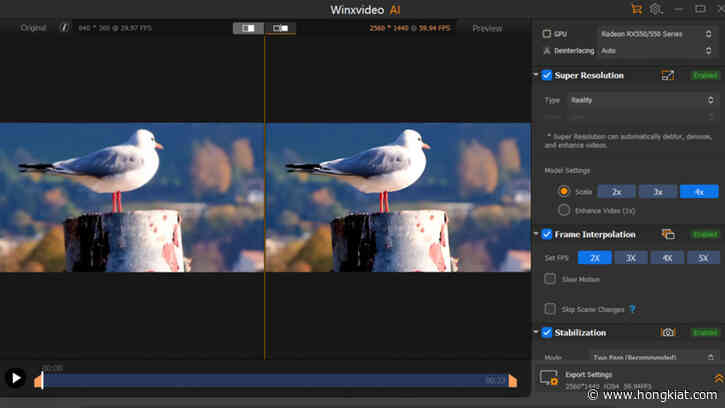725x408 pixels.
Task: Click the original seagull video frame
Action: coord(132,197)
